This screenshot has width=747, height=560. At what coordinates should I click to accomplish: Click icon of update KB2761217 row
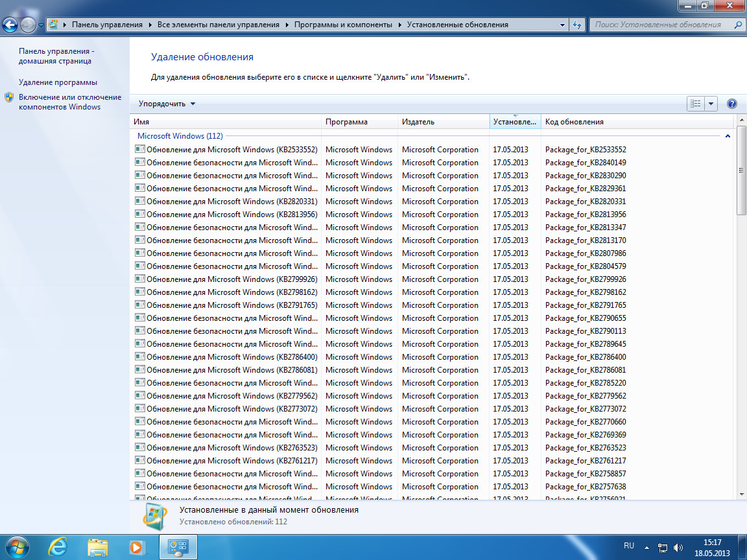point(140,460)
